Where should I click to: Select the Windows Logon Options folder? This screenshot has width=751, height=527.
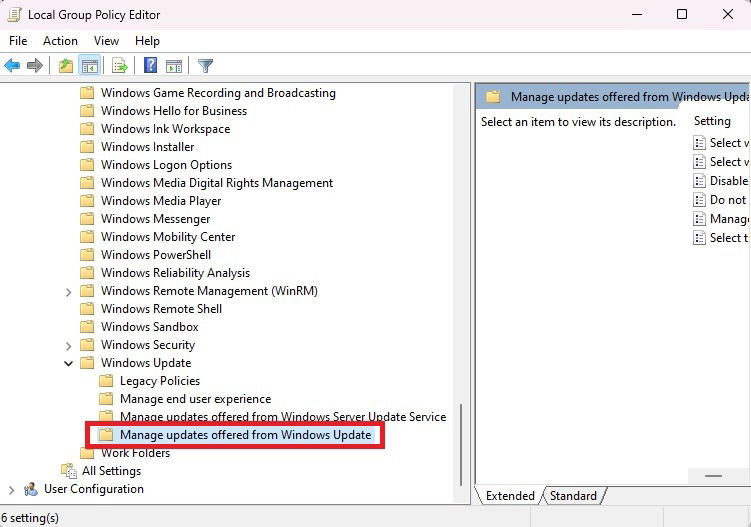[x=166, y=165]
